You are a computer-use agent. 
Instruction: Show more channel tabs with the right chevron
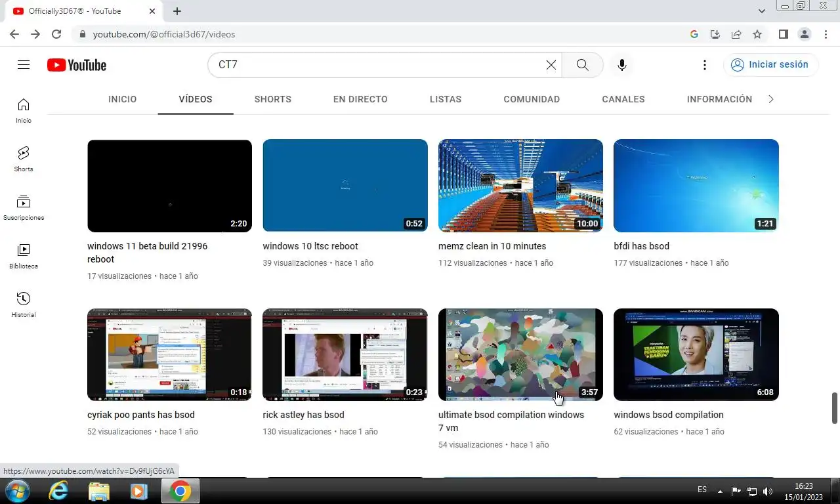(x=771, y=99)
